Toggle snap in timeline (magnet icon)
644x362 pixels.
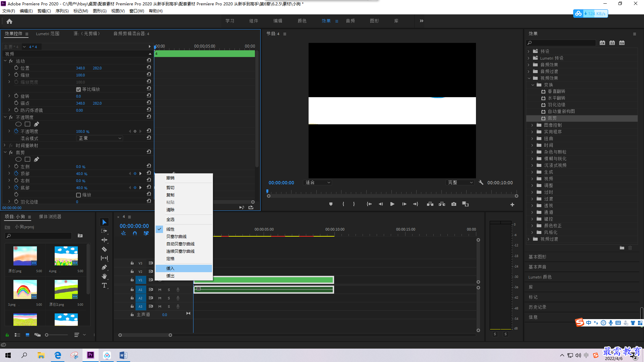tap(135, 233)
